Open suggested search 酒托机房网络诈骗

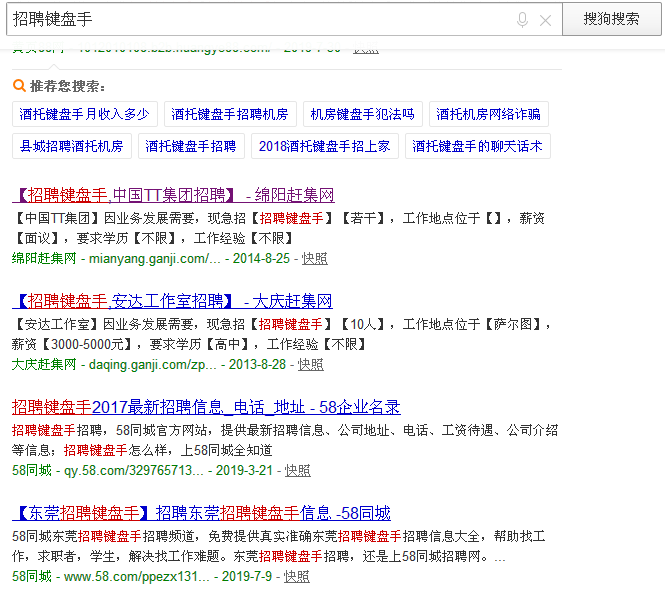click(488, 115)
